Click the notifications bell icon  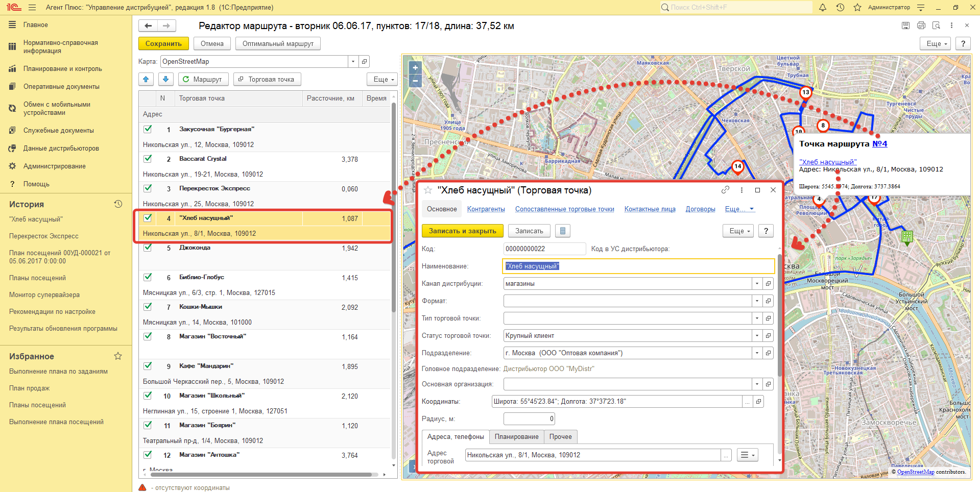823,7
